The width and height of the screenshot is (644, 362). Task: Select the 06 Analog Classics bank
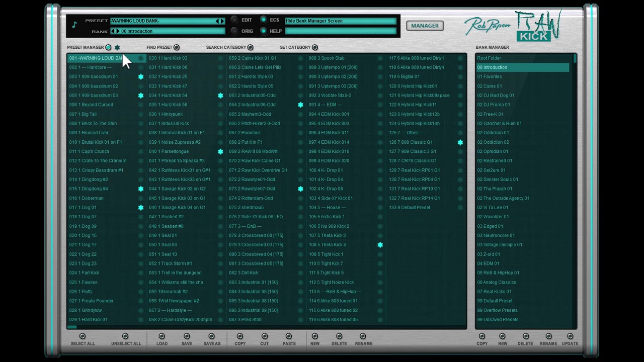click(523, 282)
